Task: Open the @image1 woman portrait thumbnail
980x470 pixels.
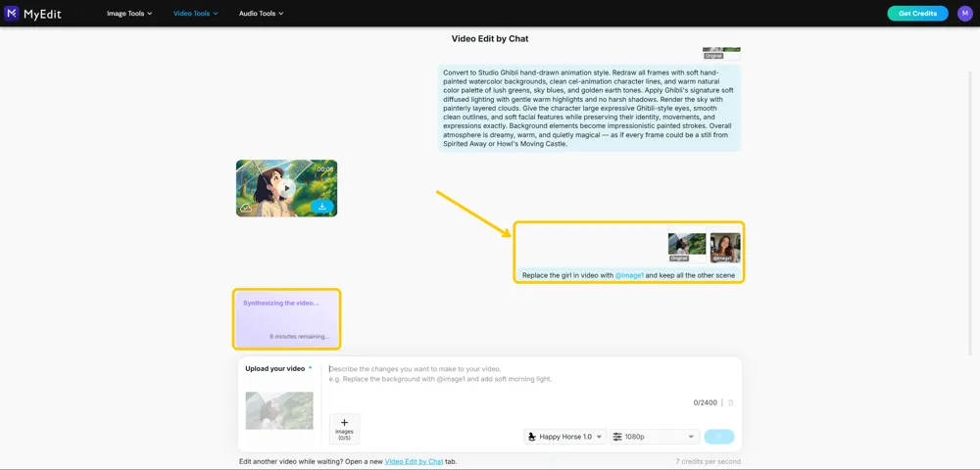Action: pos(725,247)
